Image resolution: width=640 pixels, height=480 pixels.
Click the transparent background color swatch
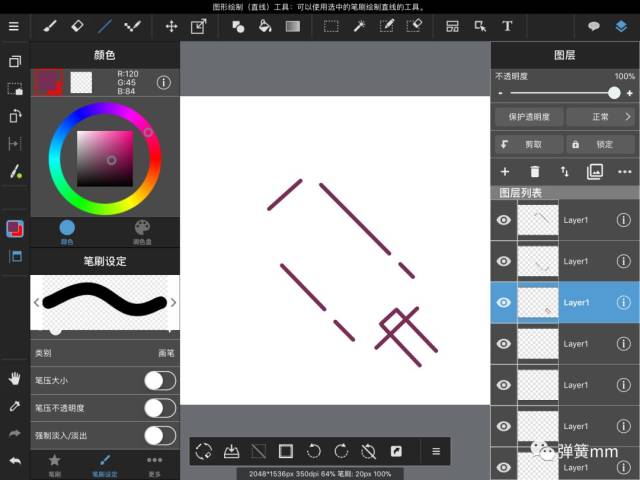[x=81, y=82]
